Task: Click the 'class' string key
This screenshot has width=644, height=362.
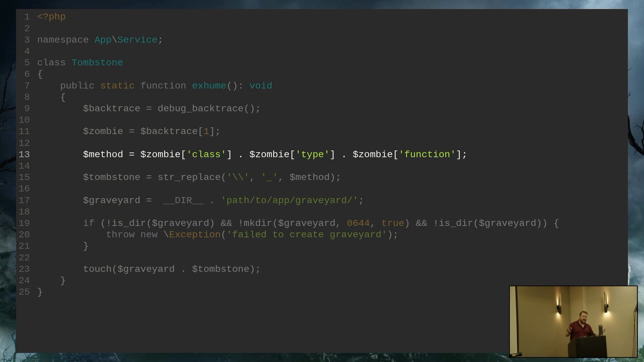Action: (x=206, y=155)
